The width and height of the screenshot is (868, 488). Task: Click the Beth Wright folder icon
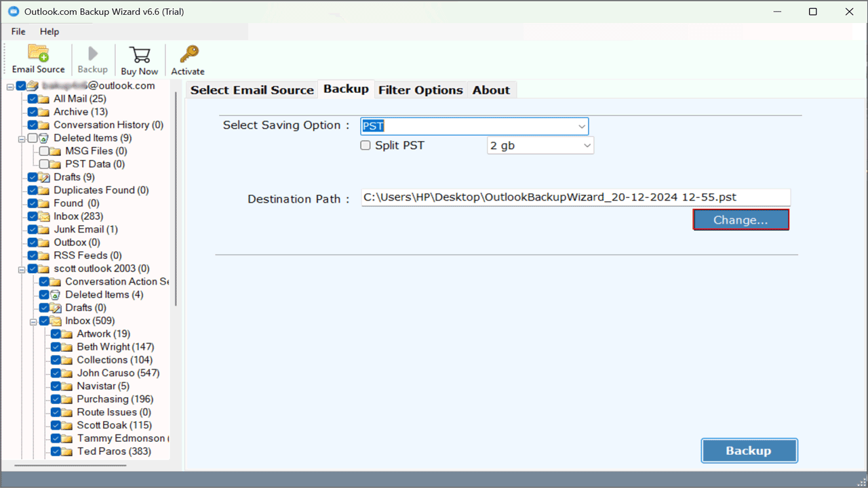point(67,347)
